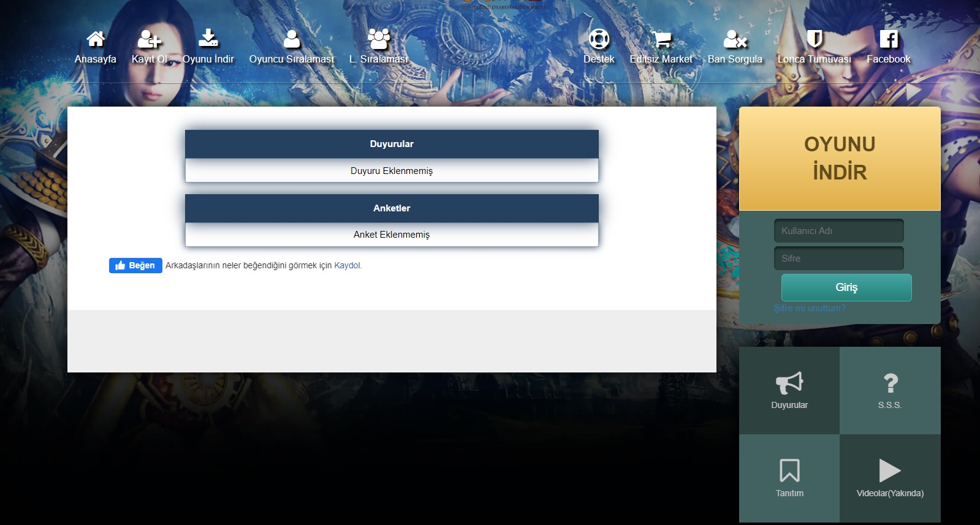Select the Anketler panel header
The image size is (980, 525).
tap(392, 208)
